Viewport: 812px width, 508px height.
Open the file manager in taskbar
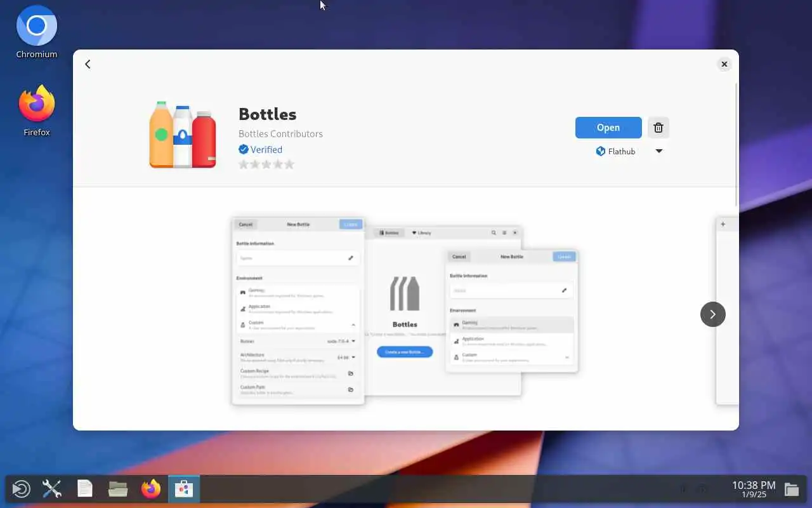[x=118, y=489]
